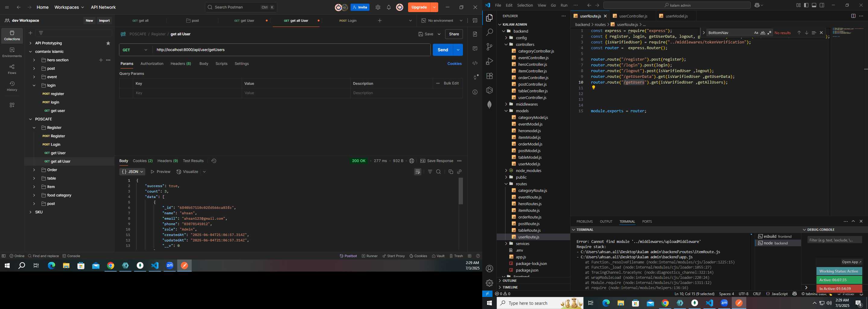Open userModel.js in Explorer tree
This screenshot has width=868, height=309.
pos(529,164)
